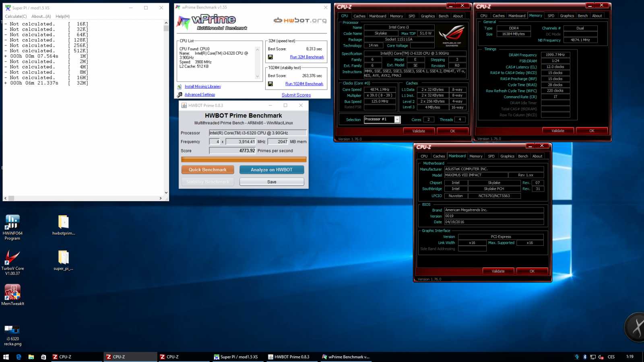Click Super PI vertical scrollbar down arrow
Viewport: 644px width, 362px height.
click(x=166, y=193)
